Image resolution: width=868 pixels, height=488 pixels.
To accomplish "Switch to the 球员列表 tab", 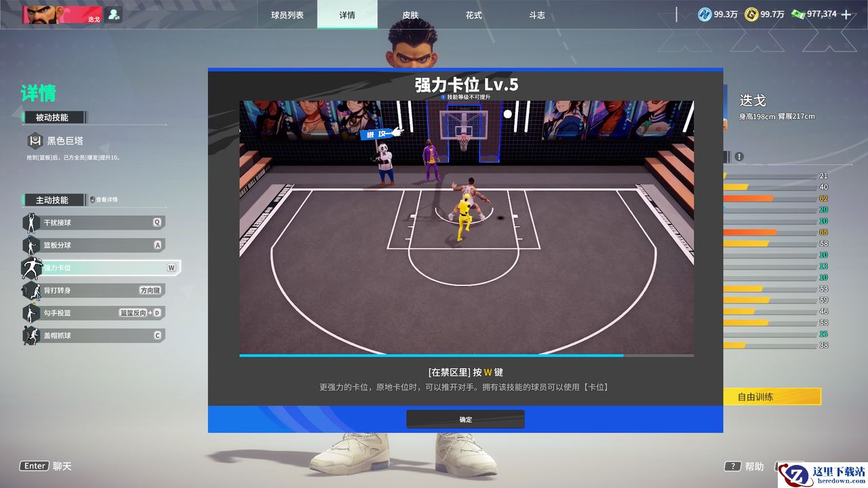I will click(x=288, y=15).
